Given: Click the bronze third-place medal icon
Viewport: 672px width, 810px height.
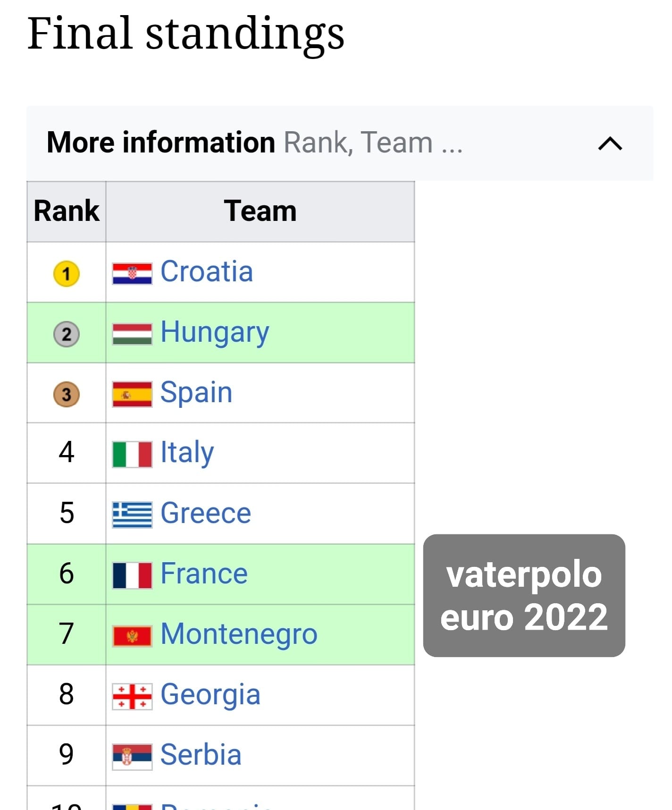Looking at the screenshot, I should point(67,394).
